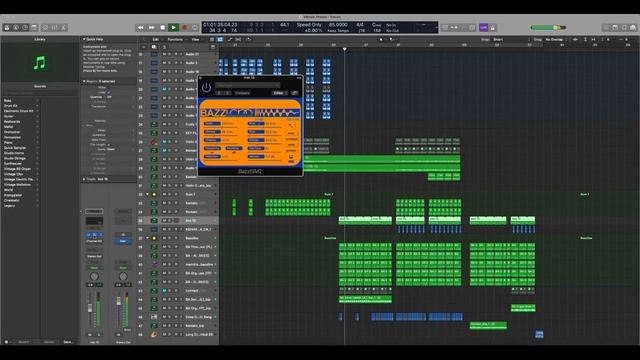
Task: Select Synthesizer category in Library
Action: 13,164
